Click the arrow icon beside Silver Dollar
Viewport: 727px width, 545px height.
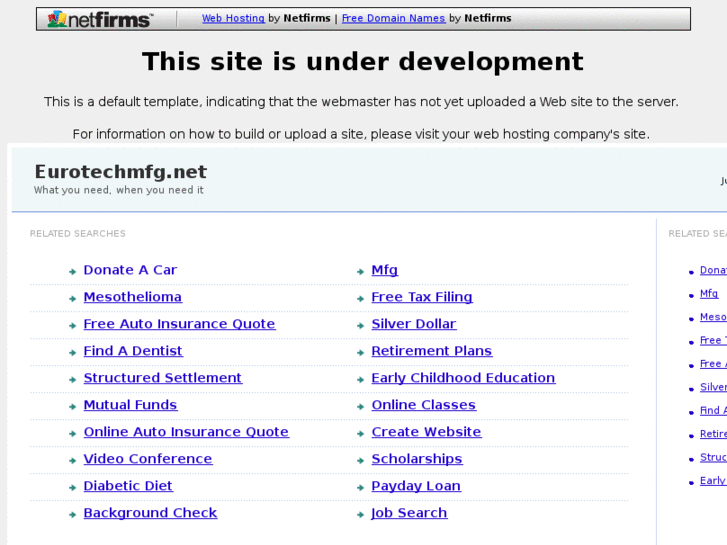(x=360, y=326)
